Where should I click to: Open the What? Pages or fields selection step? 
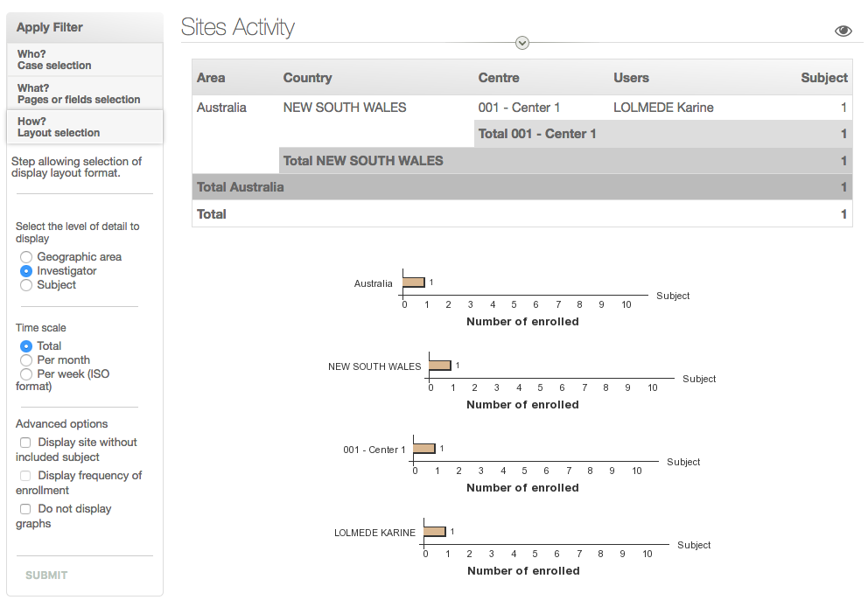coord(84,94)
